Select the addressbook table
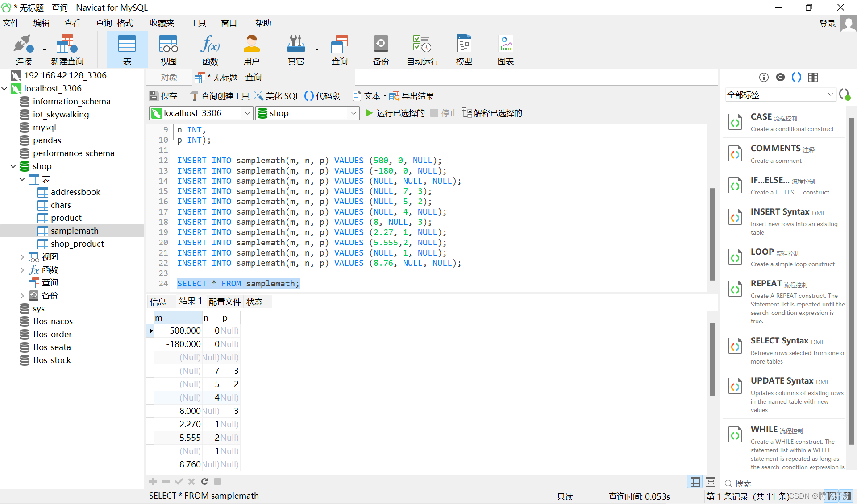The height and width of the screenshot is (504, 857). pos(75,192)
